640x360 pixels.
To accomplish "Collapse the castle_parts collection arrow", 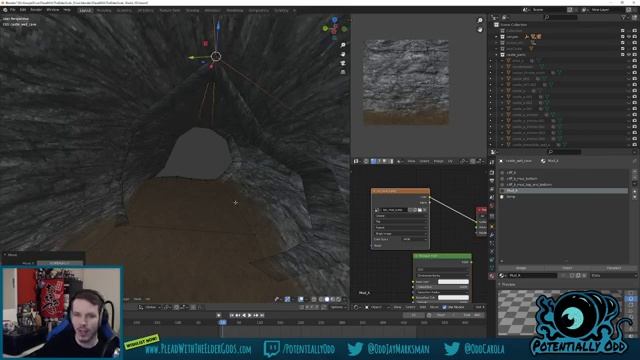I will coord(497,54).
